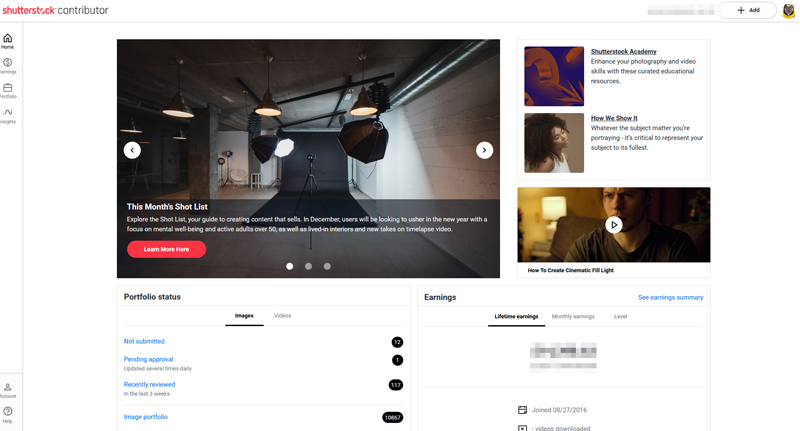800x431 pixels.
Task: Open the Shutterstock Academy link
Action: (623, 52)
